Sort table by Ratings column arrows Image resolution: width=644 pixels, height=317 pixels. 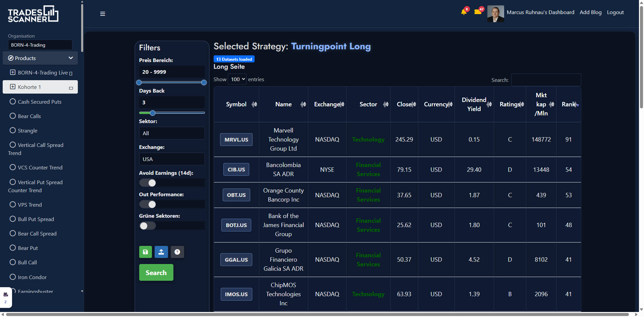pos(521,104)
